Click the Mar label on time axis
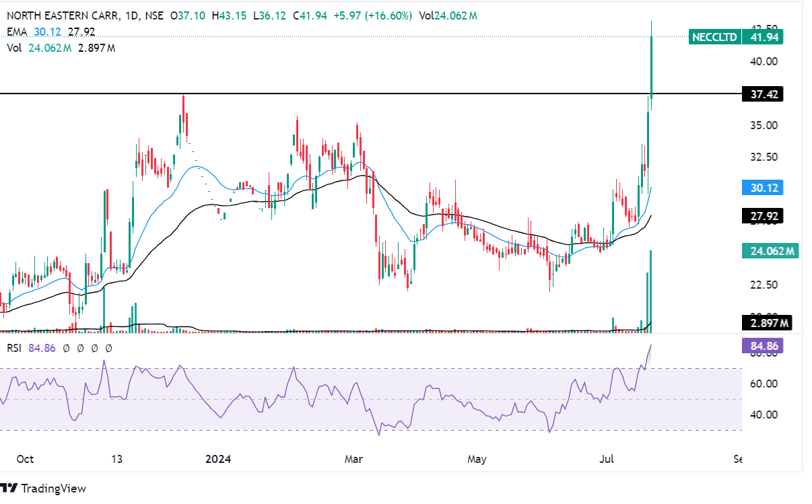 tap(353, 460)
